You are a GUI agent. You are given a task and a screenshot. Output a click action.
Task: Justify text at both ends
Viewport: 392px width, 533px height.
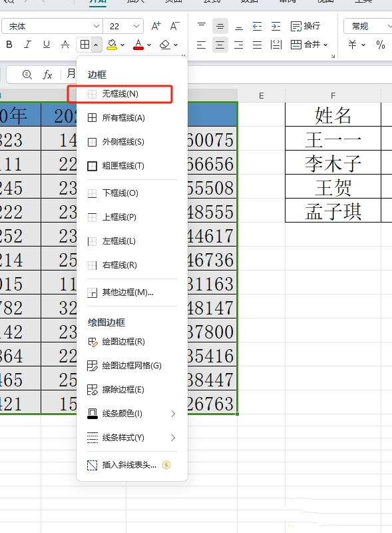pos(257,45)
